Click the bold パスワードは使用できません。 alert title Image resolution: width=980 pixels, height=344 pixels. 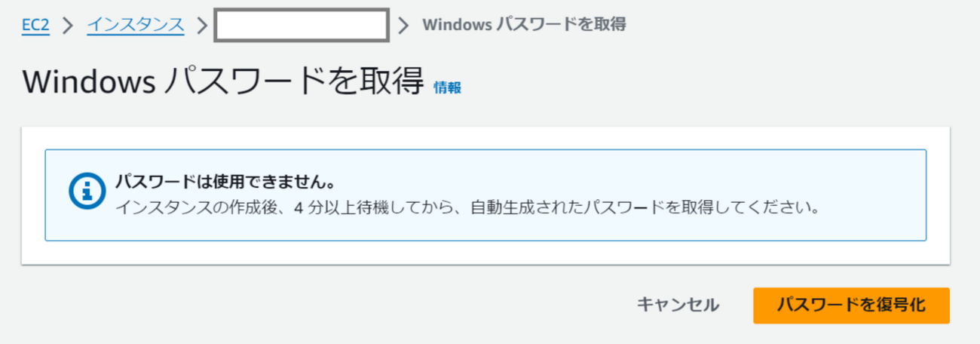(x=224, y=182)
